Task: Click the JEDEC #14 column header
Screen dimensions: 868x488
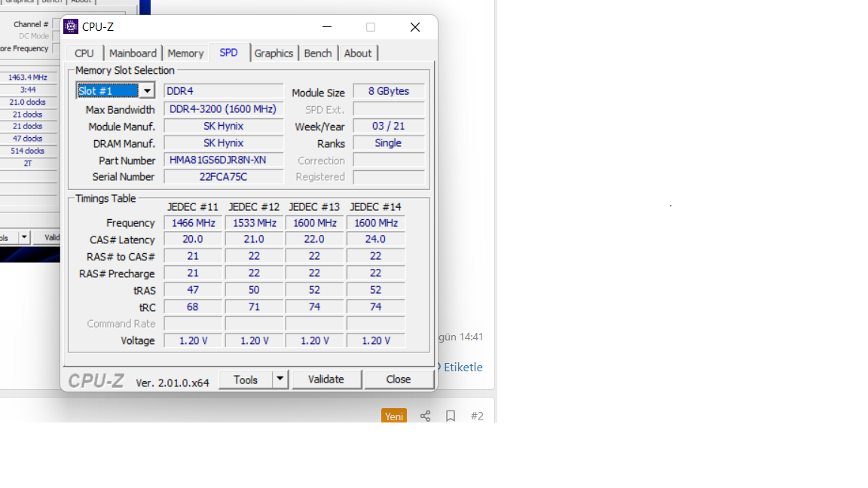Action: tap(375, 207)
